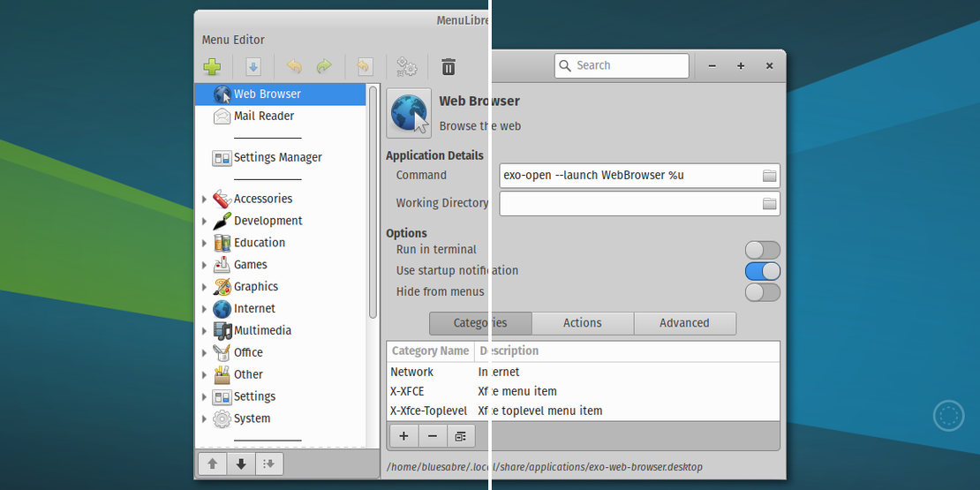
Task: Expand the System tree node
Action: tap(204, 418)
